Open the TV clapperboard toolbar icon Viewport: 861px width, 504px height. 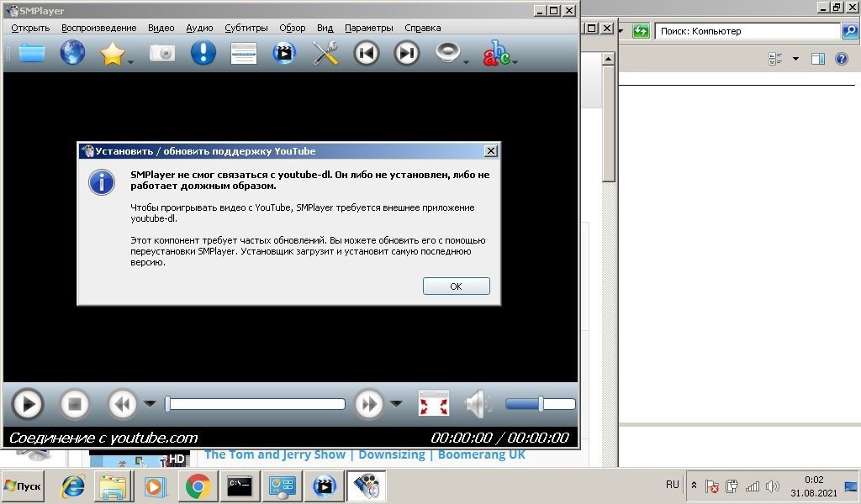click(x=284, y=53)
